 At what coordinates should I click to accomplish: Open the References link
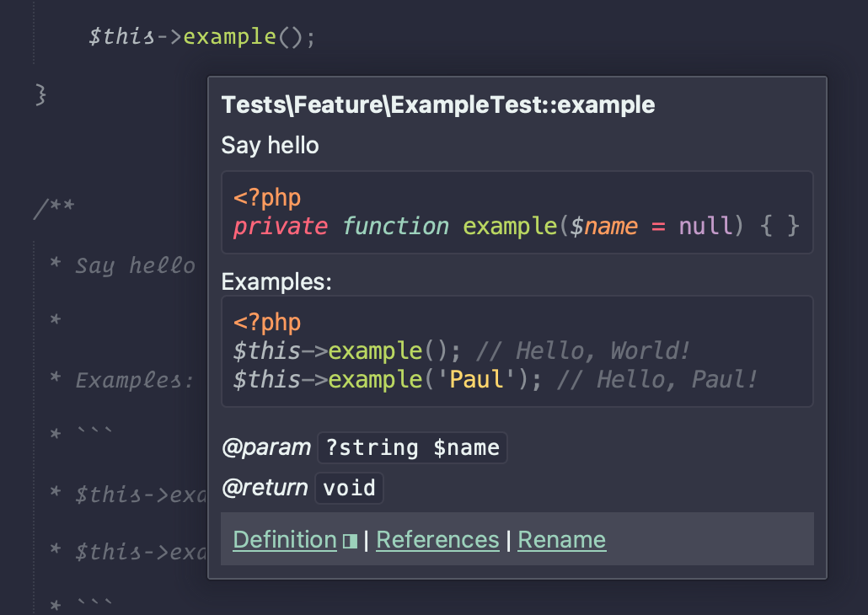point(437,540)
